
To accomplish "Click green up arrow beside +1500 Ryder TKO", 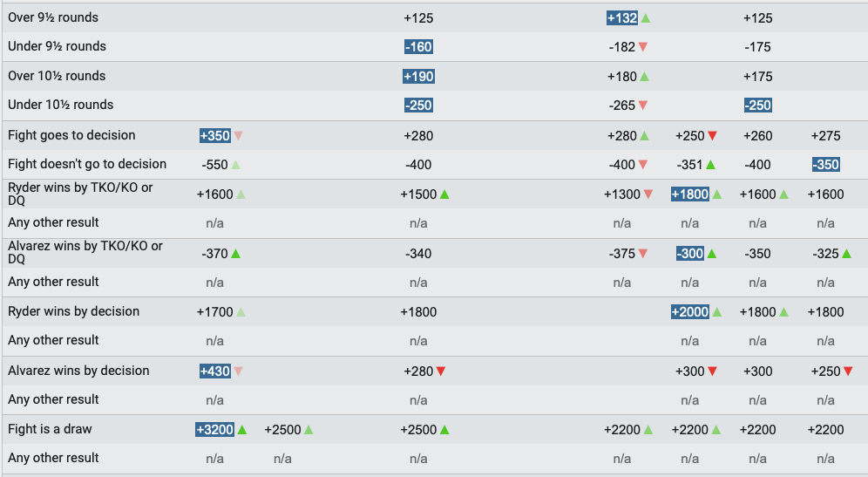I will pyautogui.click(x=444, y=194).
